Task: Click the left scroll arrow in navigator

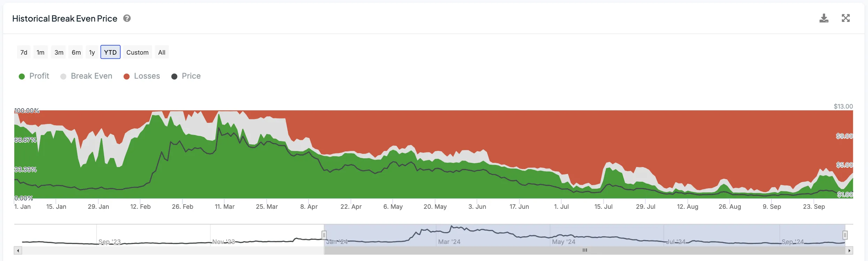Action: point(18,251)
